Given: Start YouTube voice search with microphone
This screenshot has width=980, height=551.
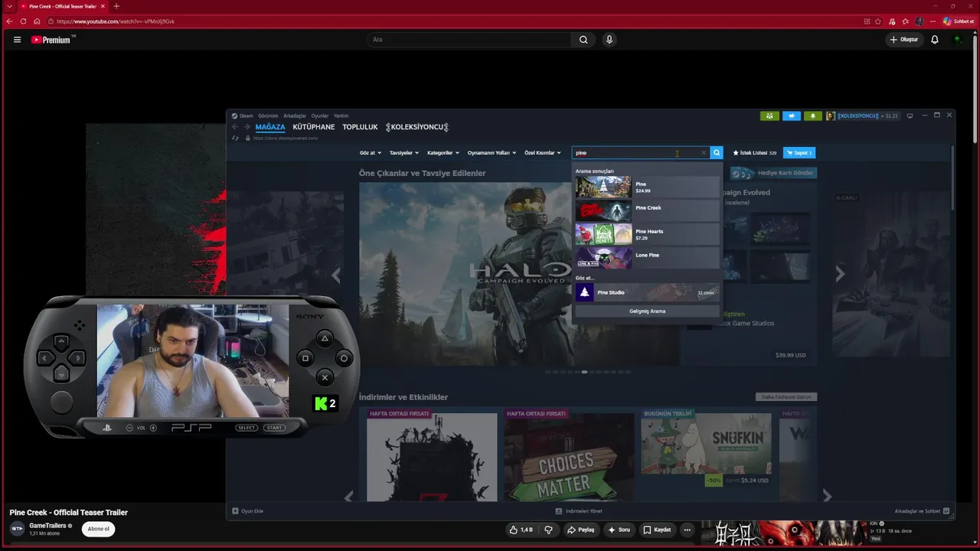Looking at the screenshot, I should click(x=609, y=40).
